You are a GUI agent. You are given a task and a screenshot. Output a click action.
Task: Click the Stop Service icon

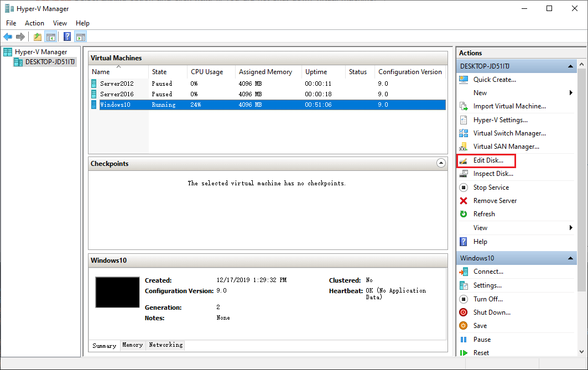(x=464, y=187)
